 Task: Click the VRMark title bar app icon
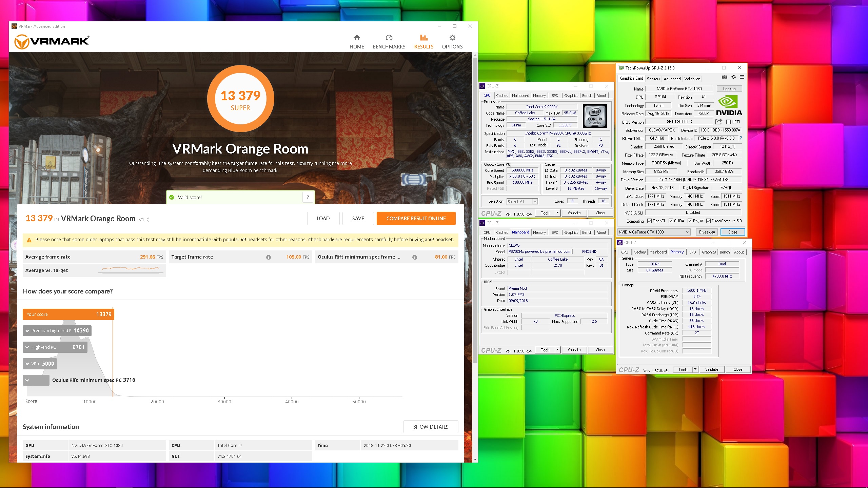(x=14, y=26)
